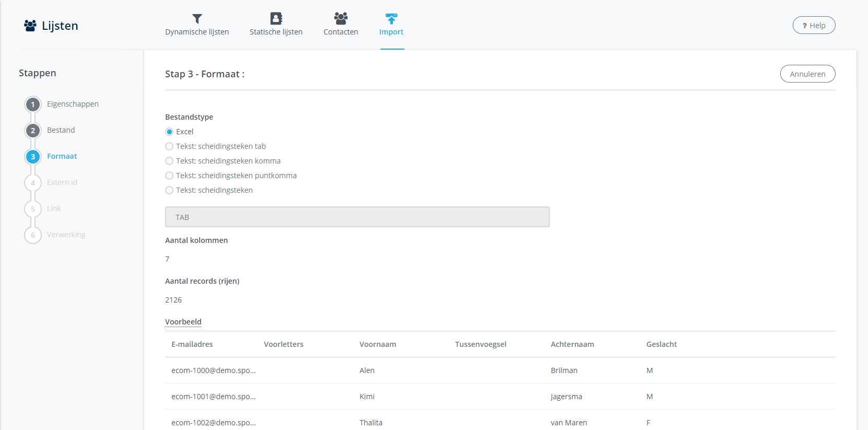Click the Voorbeeld underlined heading
Screen dimensions: 868x430
click(x=183, y=322)
